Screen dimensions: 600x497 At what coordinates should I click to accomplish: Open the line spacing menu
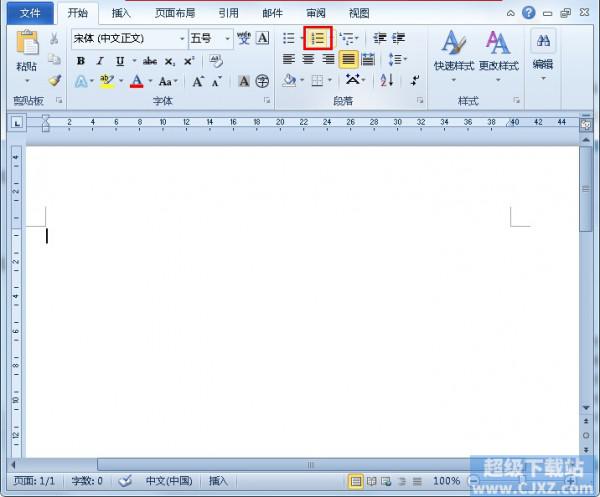click(x=397, y=59)
